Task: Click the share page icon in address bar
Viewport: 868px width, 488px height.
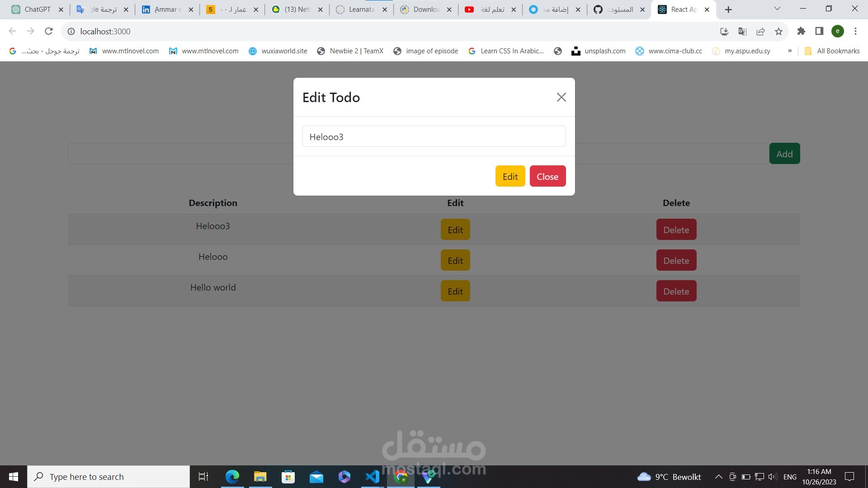Action: (x=760, y=31)
